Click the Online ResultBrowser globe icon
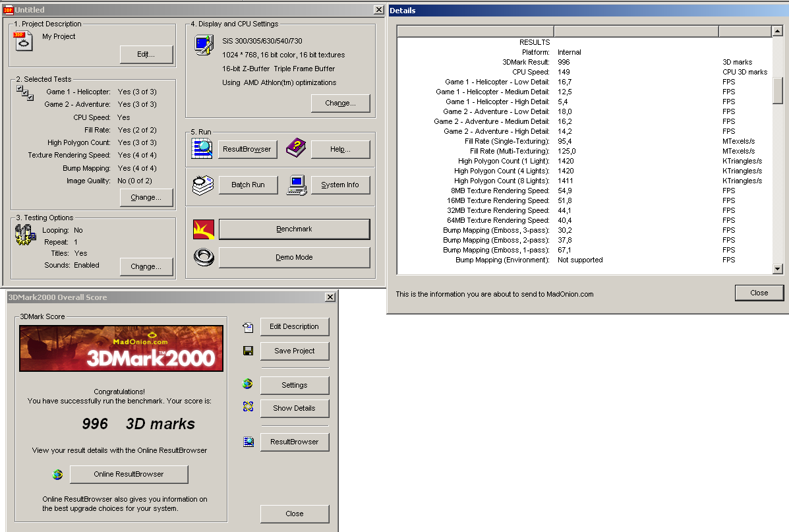The height and width of the screenshot is (532, 789). click(57, 474)
